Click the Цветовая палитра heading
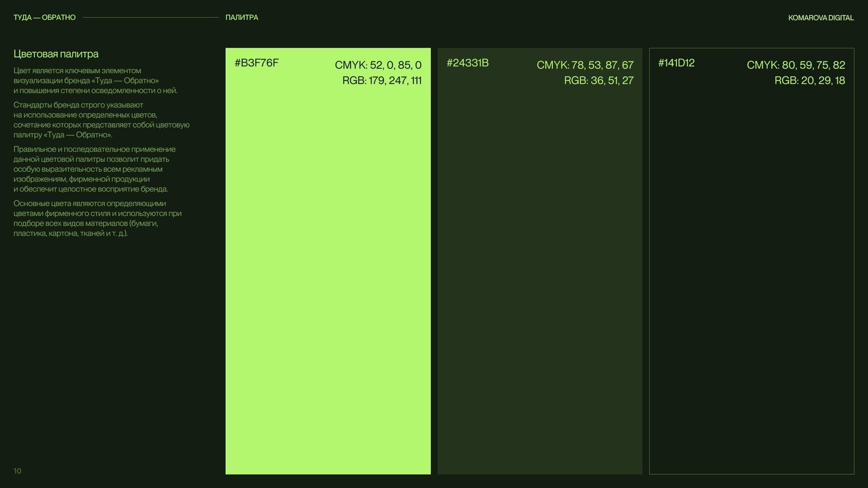 tap(56, 54)
